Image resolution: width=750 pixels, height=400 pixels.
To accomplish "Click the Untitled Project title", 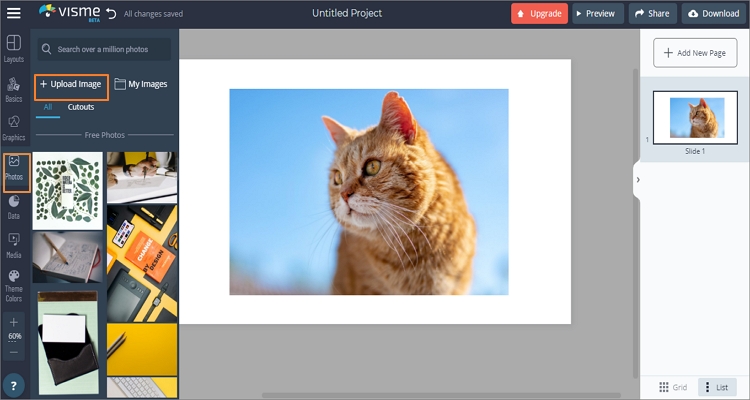I will 347,13.
